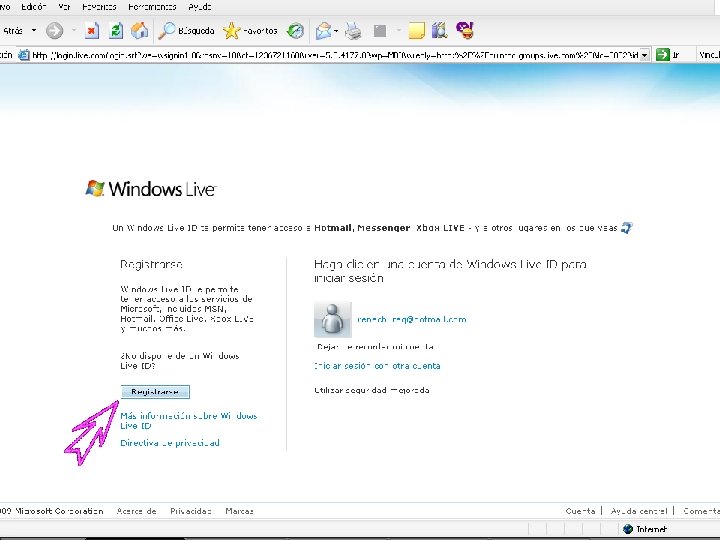Open the Marcas footer link
The height and width of the screenshot is (540, 720).
[239, 511]
